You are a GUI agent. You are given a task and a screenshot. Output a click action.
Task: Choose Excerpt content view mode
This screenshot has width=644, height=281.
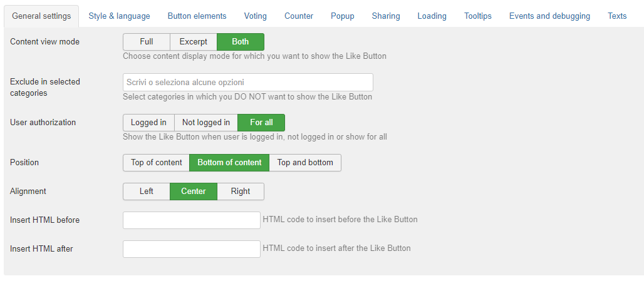[193, 42]
